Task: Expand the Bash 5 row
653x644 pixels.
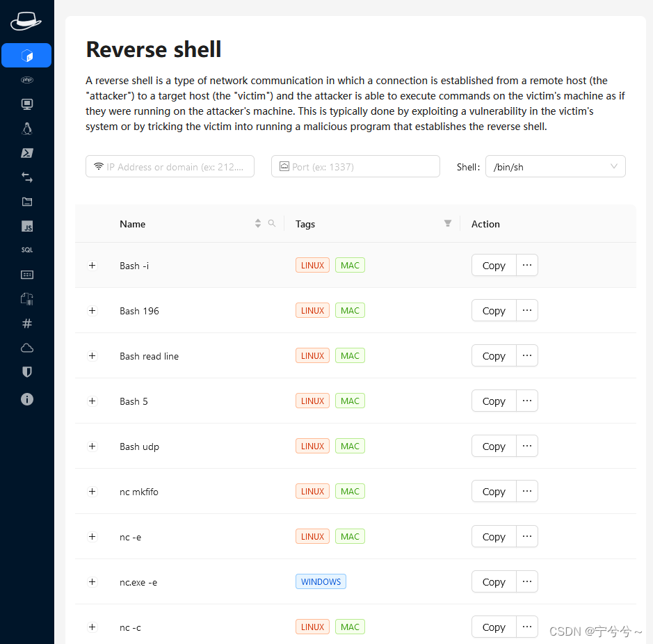Action: [92, 401]
